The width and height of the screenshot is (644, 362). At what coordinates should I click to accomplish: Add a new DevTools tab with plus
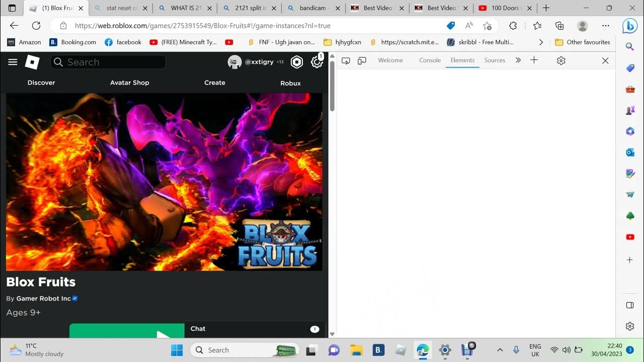tap(534, 60)
